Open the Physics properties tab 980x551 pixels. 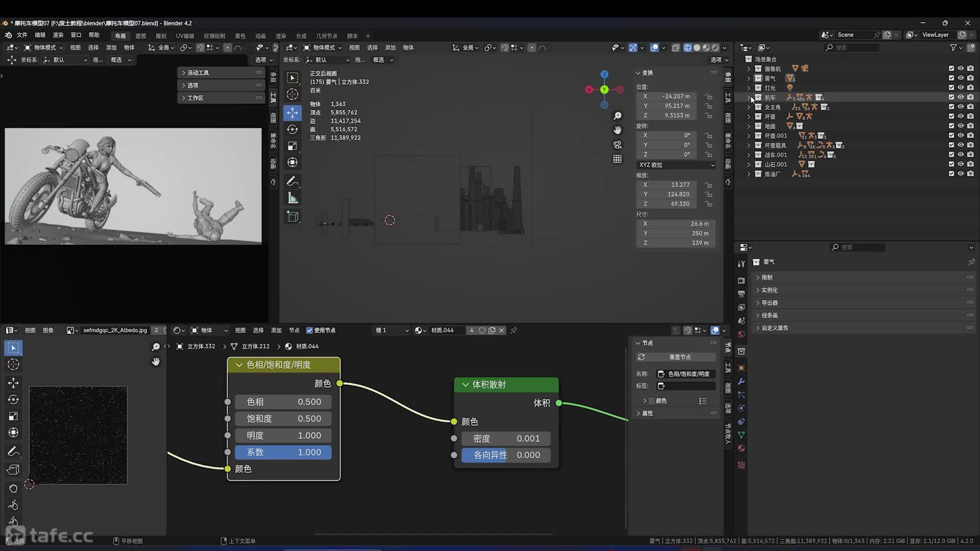[x=741, y=408]
